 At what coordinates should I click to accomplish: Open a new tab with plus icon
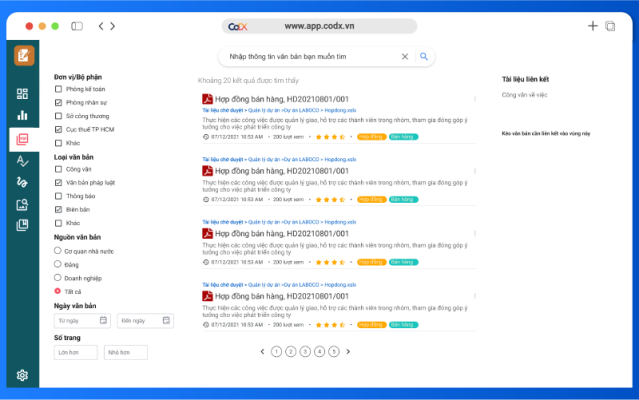coord(593,26)
